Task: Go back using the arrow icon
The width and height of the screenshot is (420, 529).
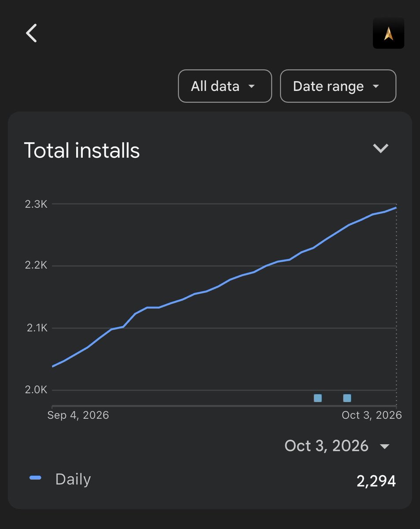Action: coord(31,33)
